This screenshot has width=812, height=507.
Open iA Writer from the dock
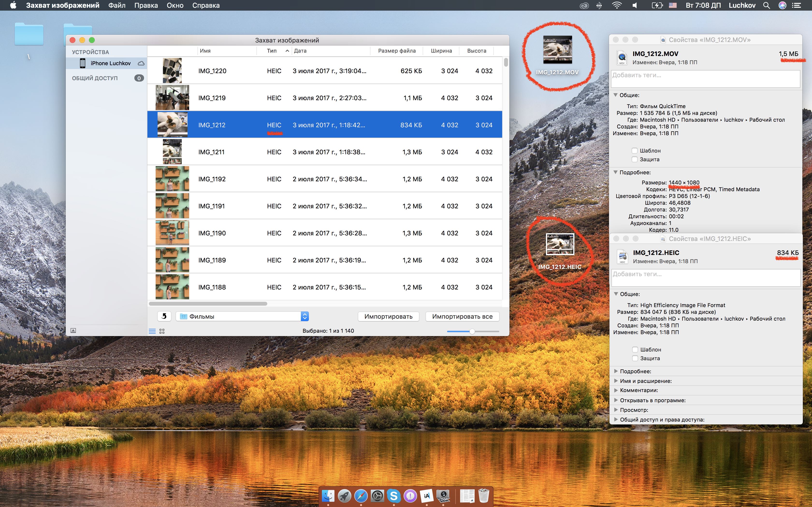427,496
